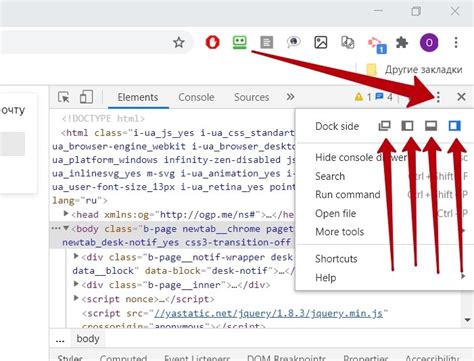Expand the b-page__inner div
Screen dimensions: 474x361
pyautogui.click(x=76, y=284)
